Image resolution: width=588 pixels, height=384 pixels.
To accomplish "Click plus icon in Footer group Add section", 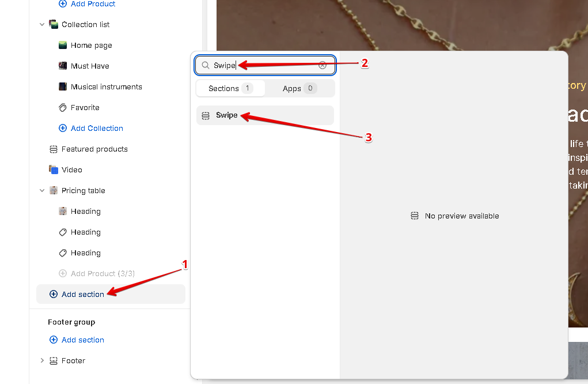I will (54, 340).
